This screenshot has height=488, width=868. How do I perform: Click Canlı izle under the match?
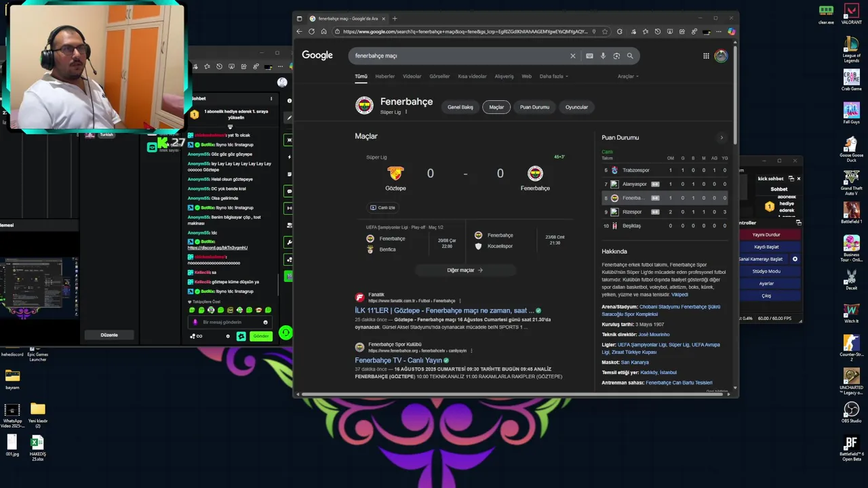point(382,207)
